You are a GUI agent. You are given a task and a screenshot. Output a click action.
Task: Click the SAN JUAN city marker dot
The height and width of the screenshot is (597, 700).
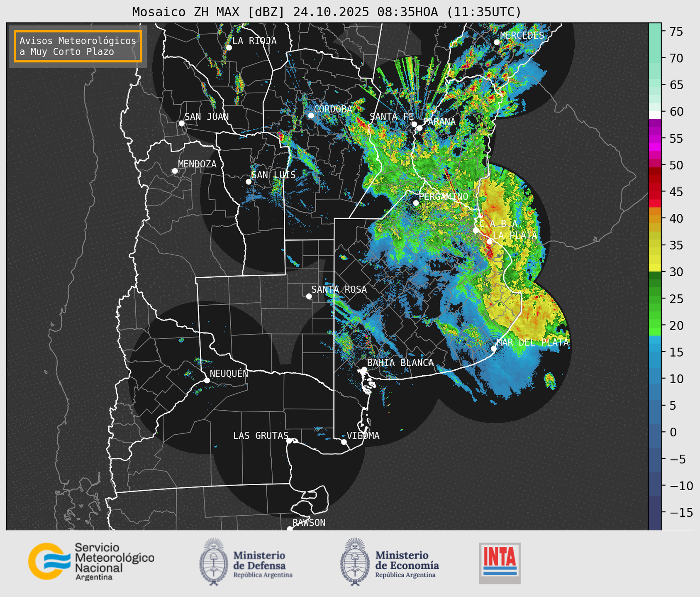tap(181, 123)
